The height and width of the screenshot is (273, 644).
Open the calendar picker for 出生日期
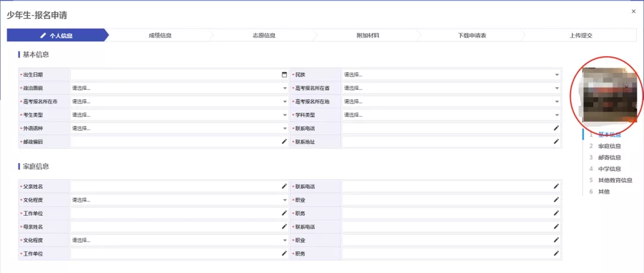284,75
